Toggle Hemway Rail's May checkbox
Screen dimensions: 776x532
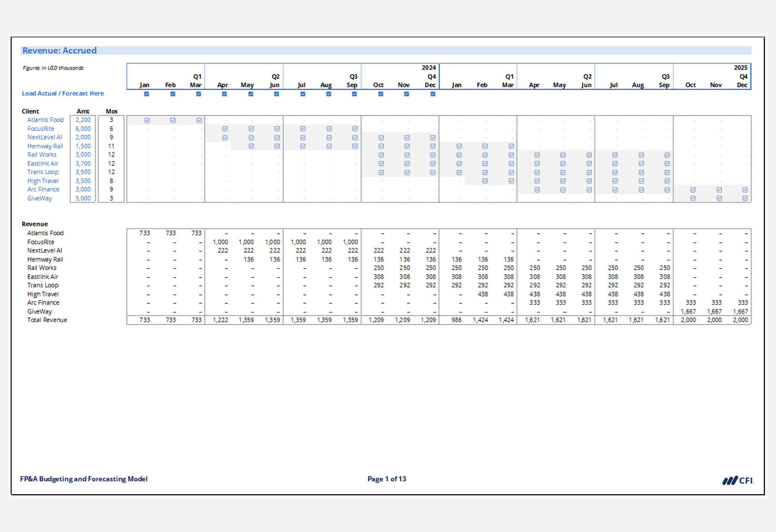click(x=251, y=146)
